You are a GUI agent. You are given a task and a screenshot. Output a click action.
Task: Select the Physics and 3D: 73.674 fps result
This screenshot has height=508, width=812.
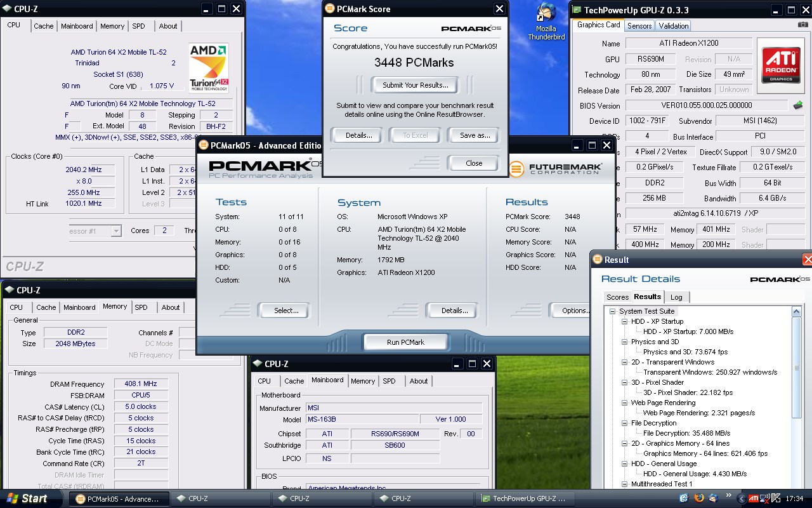coord(685,352)
